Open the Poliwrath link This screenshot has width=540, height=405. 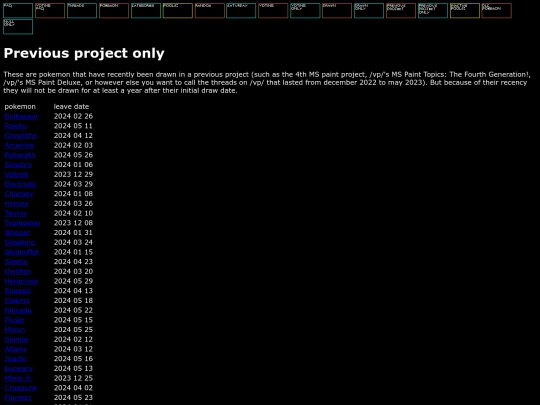(20, 155)
